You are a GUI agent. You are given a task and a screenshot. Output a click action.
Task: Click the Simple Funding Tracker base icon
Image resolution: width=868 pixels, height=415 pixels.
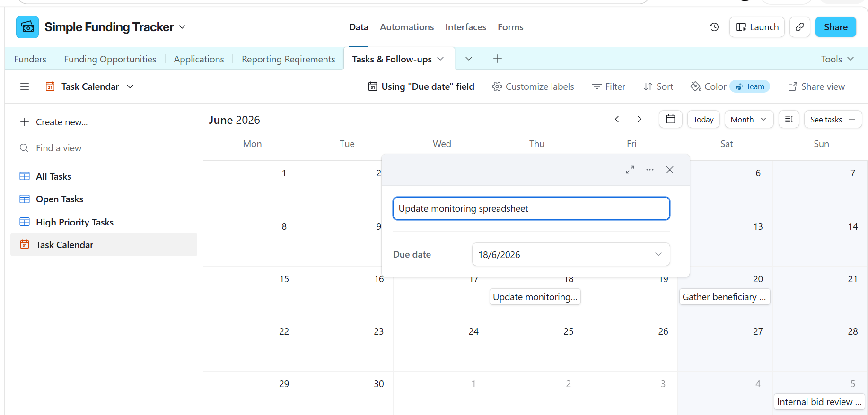click(27, 27)
